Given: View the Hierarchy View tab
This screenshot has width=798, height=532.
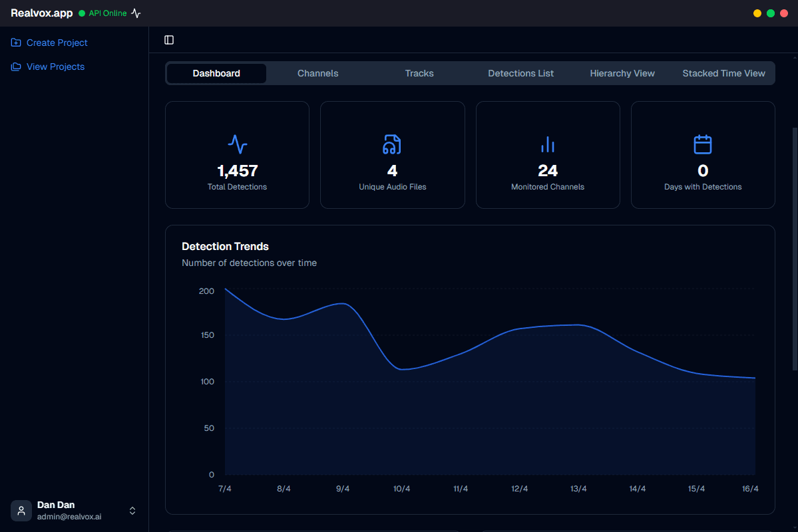Looking at the screenshot, I should (x=622, y=73).
